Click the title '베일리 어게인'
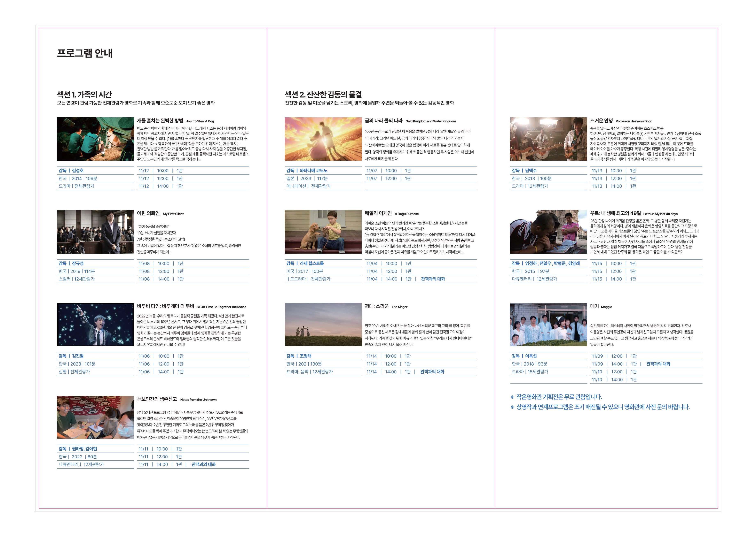Screen dimensions: 756x535 click(x=378, y=213)
